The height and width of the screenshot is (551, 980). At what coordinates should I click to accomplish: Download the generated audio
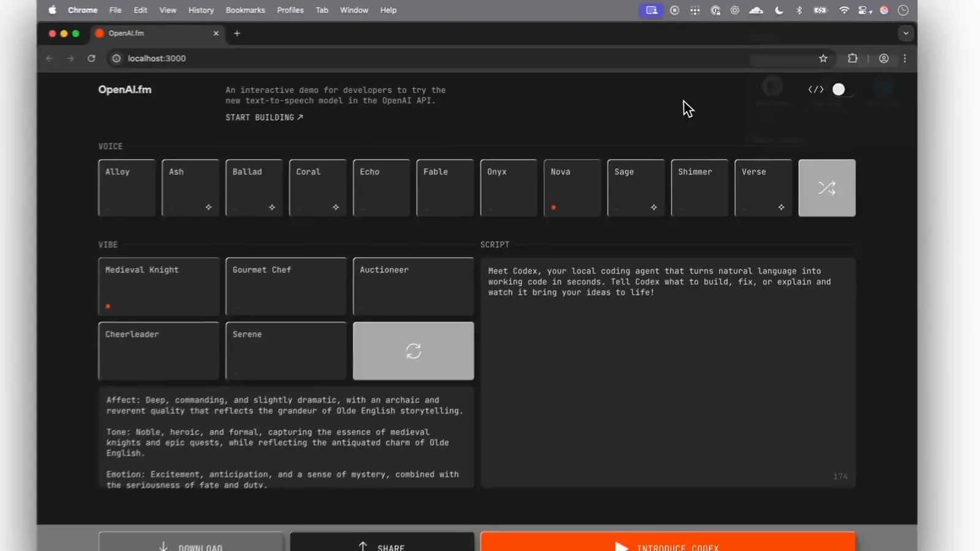point(191,542)
